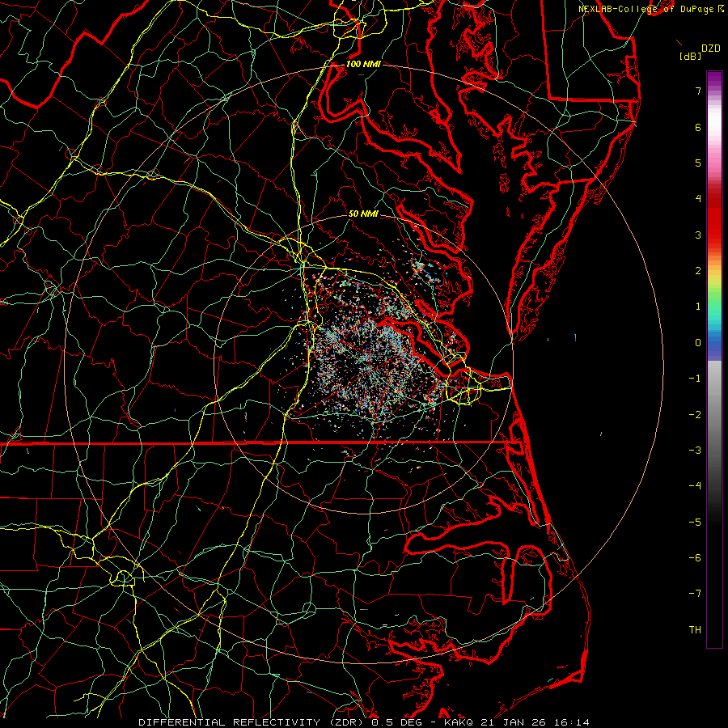The width and height of the screenshot is (728, 728).
Task: Click the 'KAKQ' radar station identifier
Action: [x=459, y=722]
